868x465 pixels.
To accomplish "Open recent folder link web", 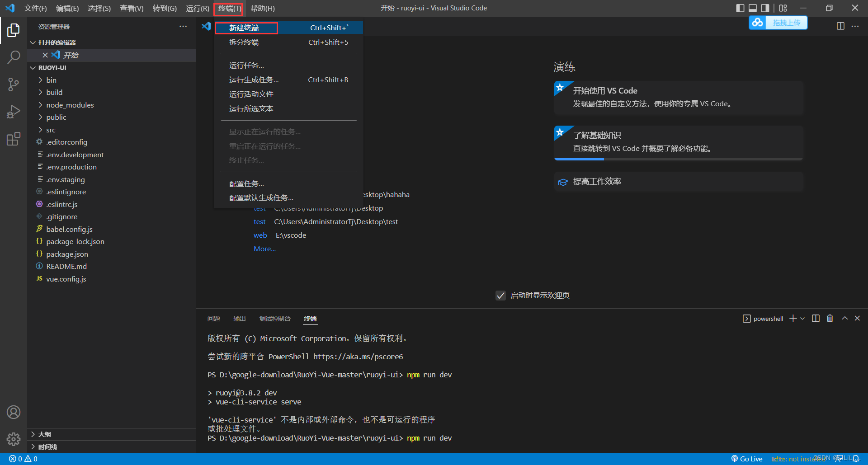I will pos(260,235).
